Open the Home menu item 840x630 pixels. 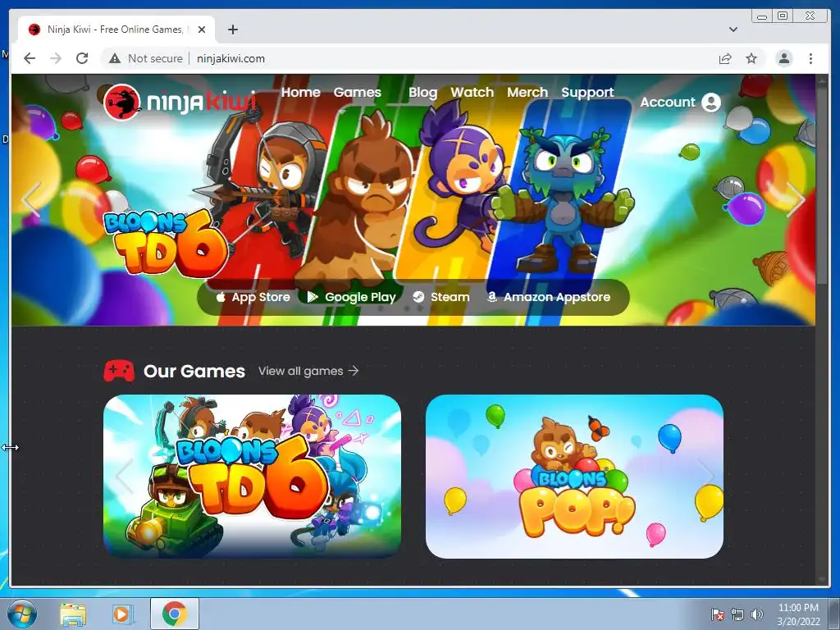(300, 92)
